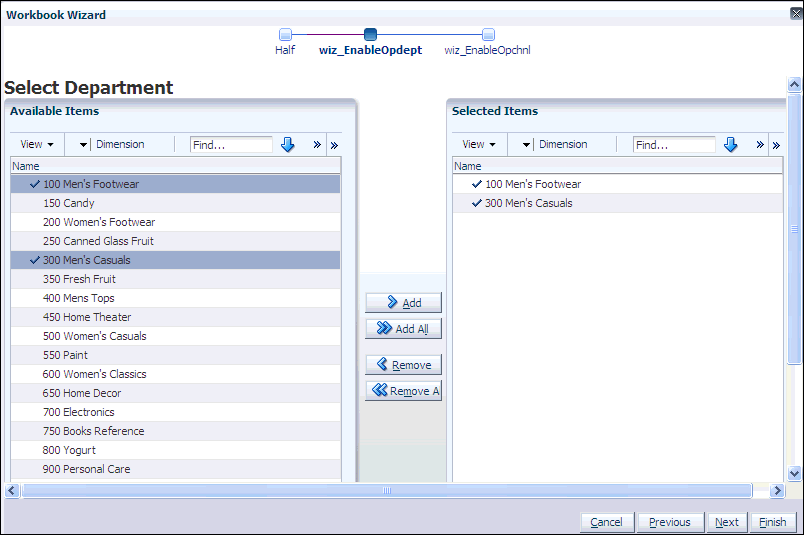Click vertical scrollbar up arrow
Image resolution: width=804 pixels, height=535 pixels.
click(794, 84)
